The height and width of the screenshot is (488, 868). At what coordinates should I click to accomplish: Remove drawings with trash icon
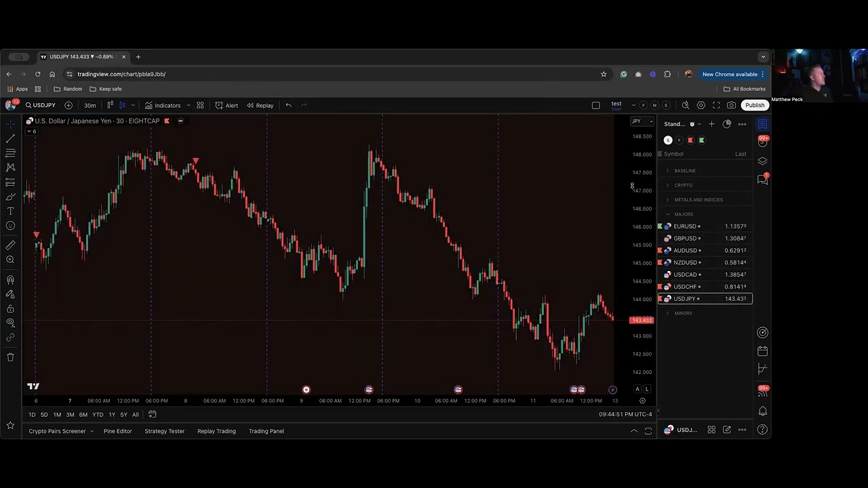click(x=10, y=357)
